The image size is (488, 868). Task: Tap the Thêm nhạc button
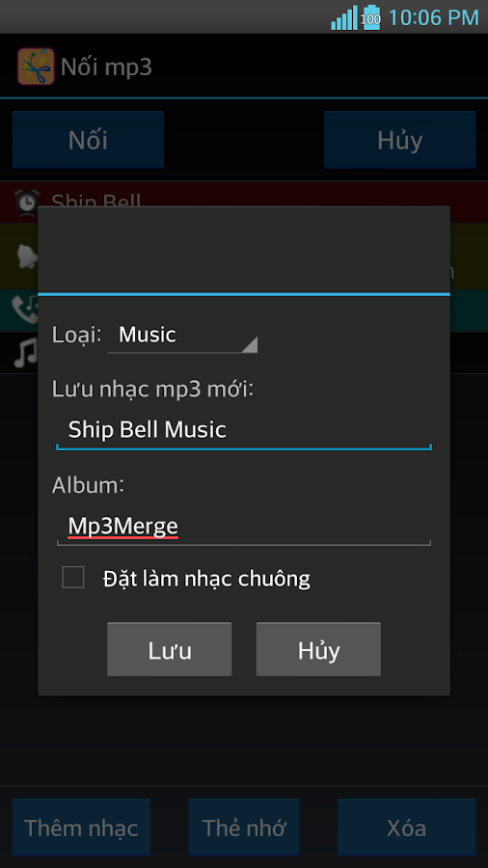[81, 827]
